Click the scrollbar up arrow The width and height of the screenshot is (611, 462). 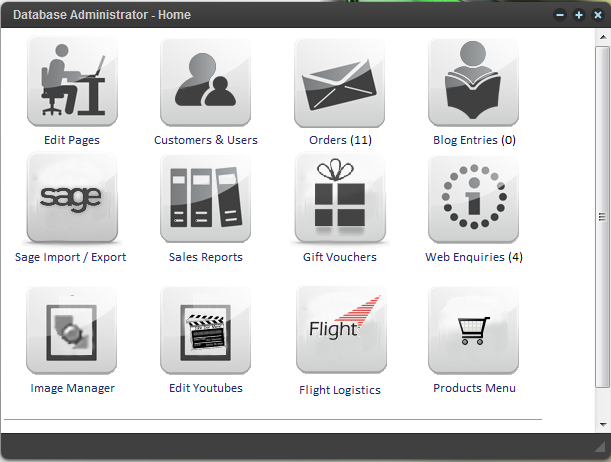point(603,37)
